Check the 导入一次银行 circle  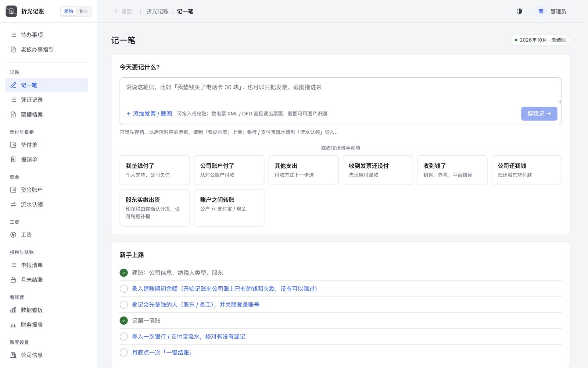pos(124,336)
